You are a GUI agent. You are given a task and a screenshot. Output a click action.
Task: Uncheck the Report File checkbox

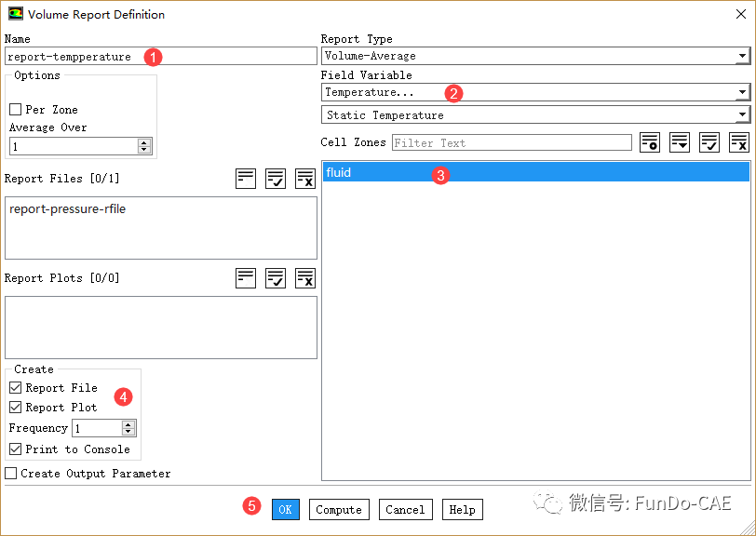tap(15, 387)
